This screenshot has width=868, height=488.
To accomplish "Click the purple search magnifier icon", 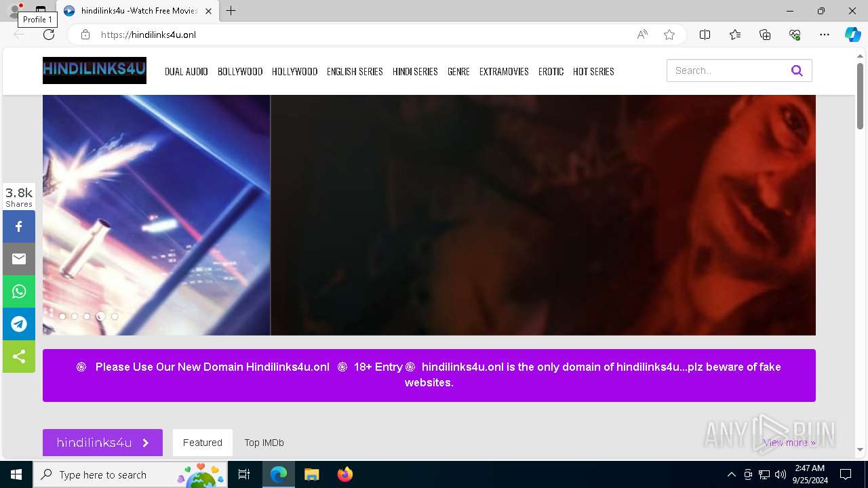I will (797, 70).
